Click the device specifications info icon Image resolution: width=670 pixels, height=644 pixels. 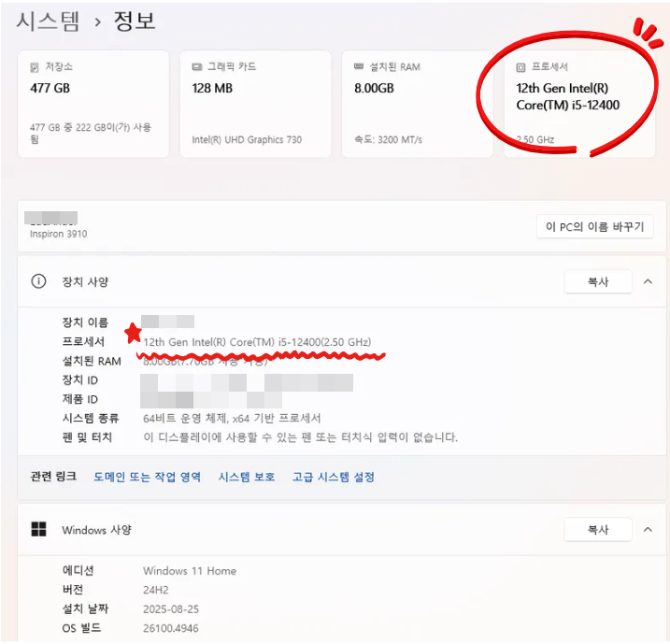click(38, 281)
